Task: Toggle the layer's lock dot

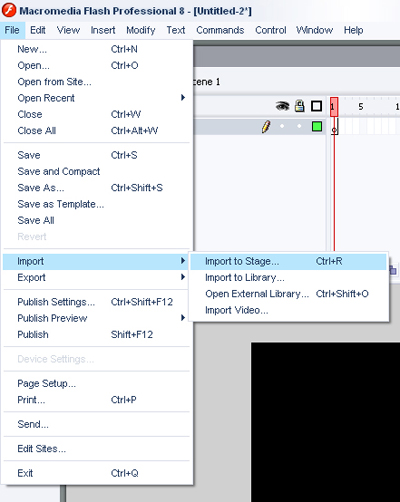Action: click(x=299, y=126)
